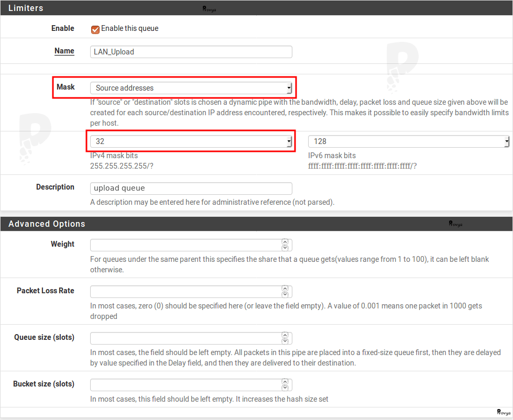
Task: Open the Mask dropdown showing Source addresses
Action: pos(191,88)
